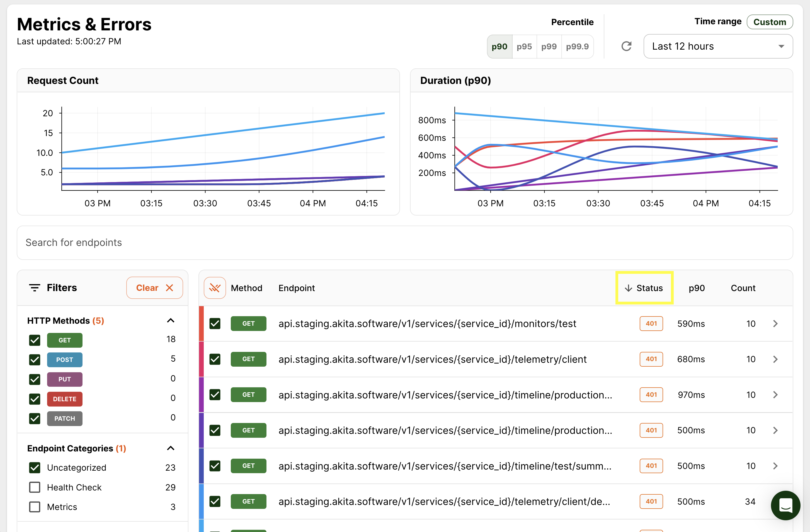Click red color bar of monitors/test row
Screen dimensions: 810x532
pos(201,324)
